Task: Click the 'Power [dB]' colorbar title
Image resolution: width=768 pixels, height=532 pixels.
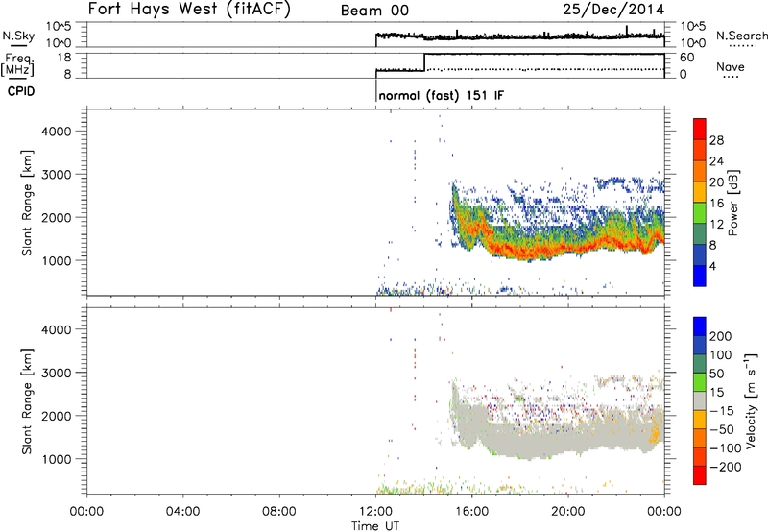Action: 732,203
